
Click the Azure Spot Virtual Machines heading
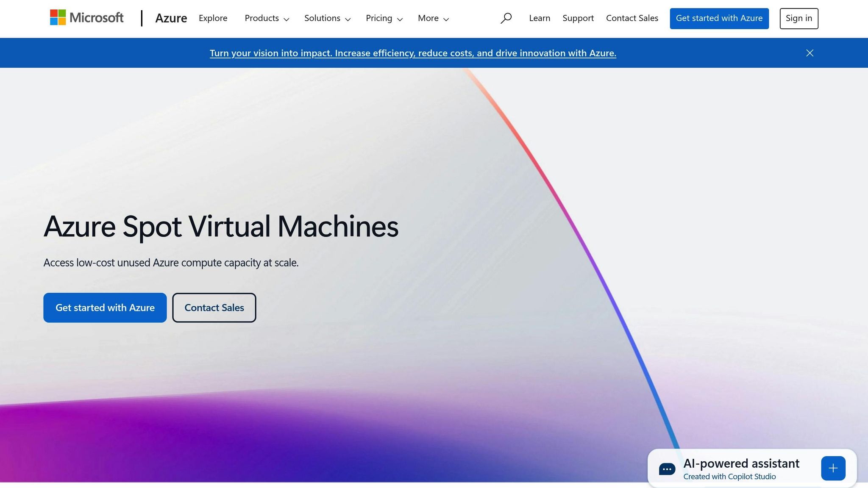pyautogui.click(x=221, y=226)
